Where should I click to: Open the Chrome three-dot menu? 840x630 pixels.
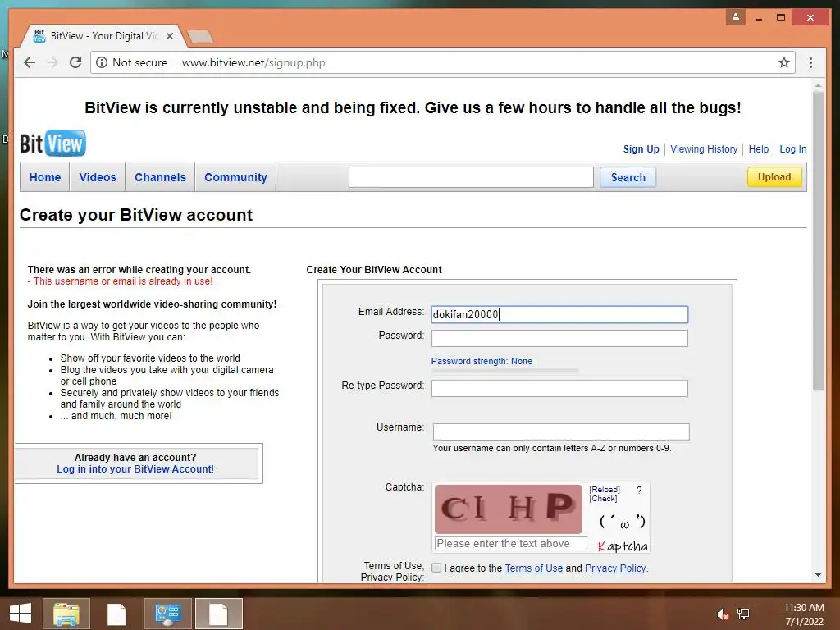810,62
